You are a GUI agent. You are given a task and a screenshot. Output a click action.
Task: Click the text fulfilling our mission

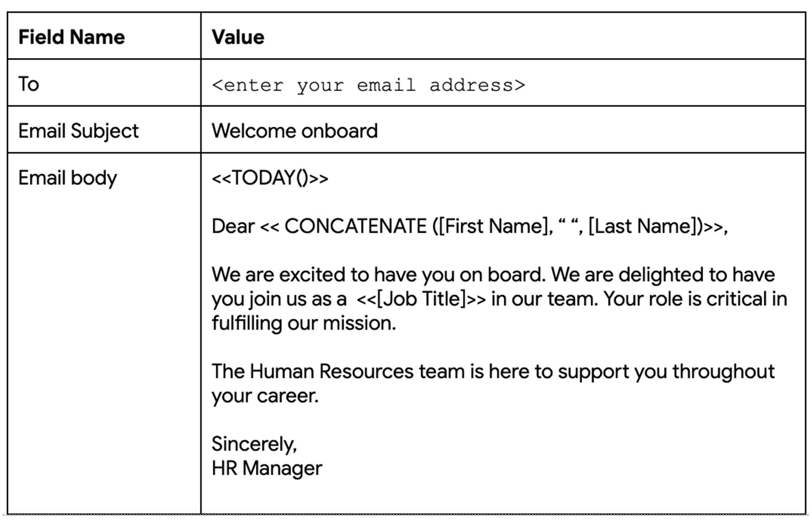click(x=304, y=323)
